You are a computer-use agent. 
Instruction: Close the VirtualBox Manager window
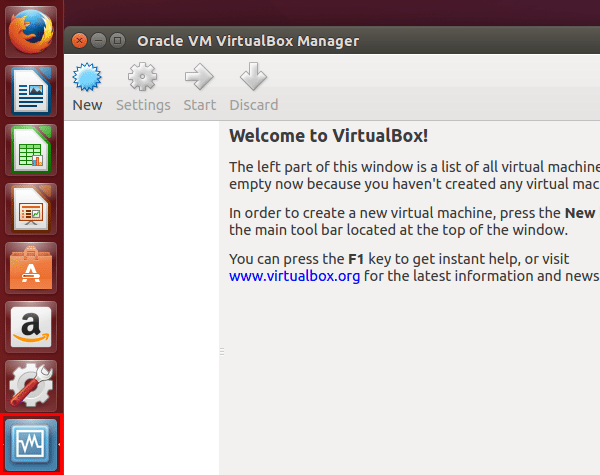[x=80, y=41]
